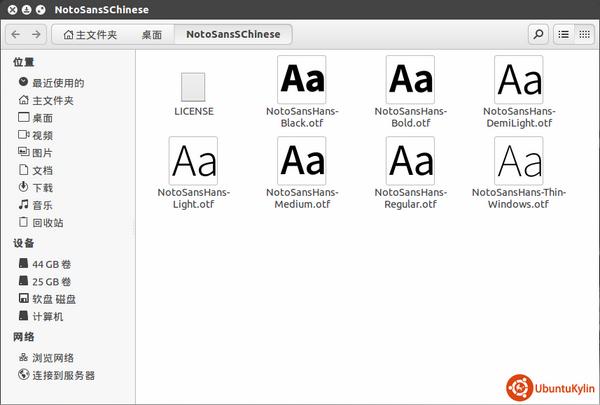The height and width of the screenshot is (405, 600).
Task: Open 主文件夹 in the sidebar
Action: coord(53,101)
